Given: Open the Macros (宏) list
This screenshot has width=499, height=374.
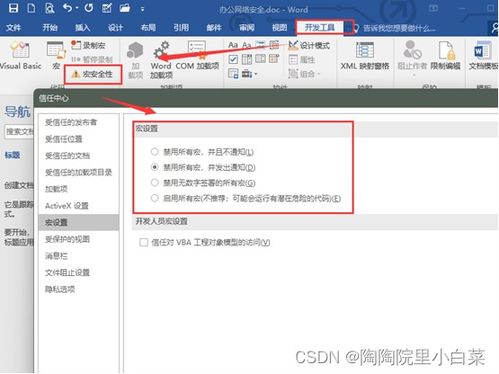Looking at the screenshot, I should click(x=56, y=55).
